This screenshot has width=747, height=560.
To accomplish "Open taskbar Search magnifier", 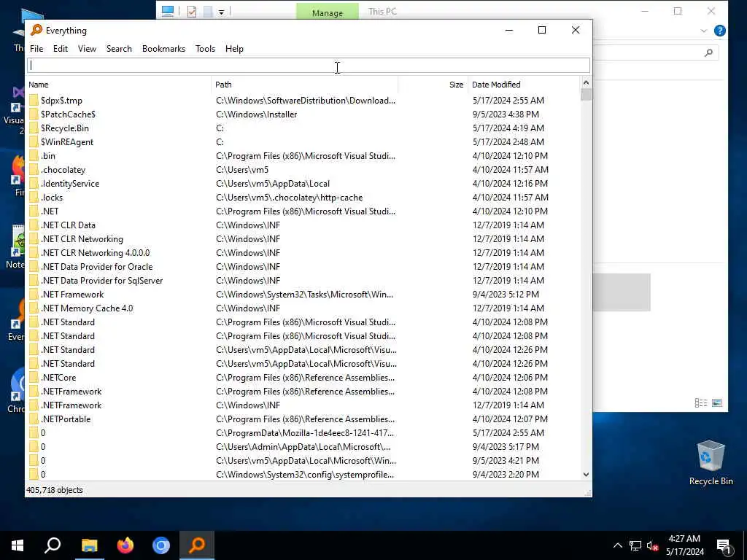I will pos(53,545).
